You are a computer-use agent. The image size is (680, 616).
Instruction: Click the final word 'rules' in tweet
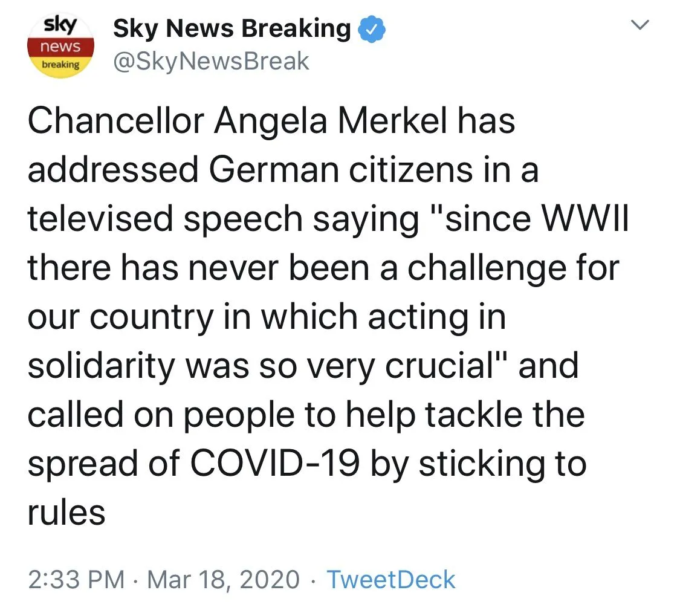tap(66, 513)
